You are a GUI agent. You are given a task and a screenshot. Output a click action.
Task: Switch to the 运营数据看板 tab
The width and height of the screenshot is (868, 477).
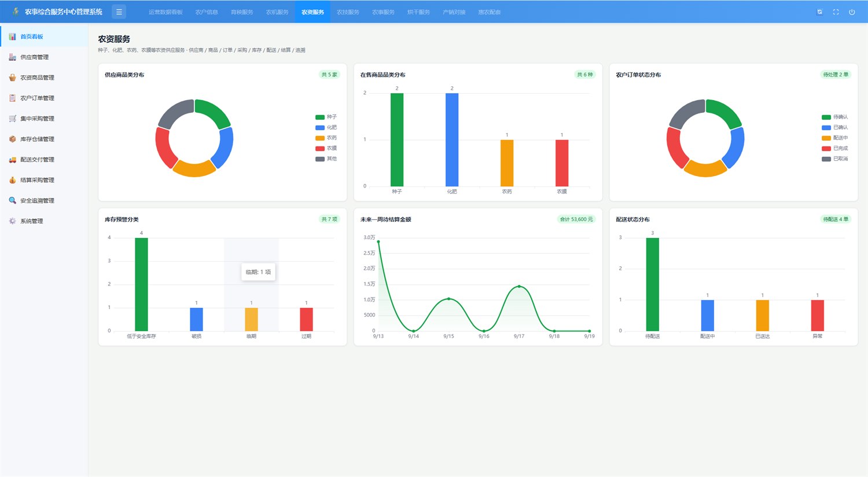coord(165,12)
